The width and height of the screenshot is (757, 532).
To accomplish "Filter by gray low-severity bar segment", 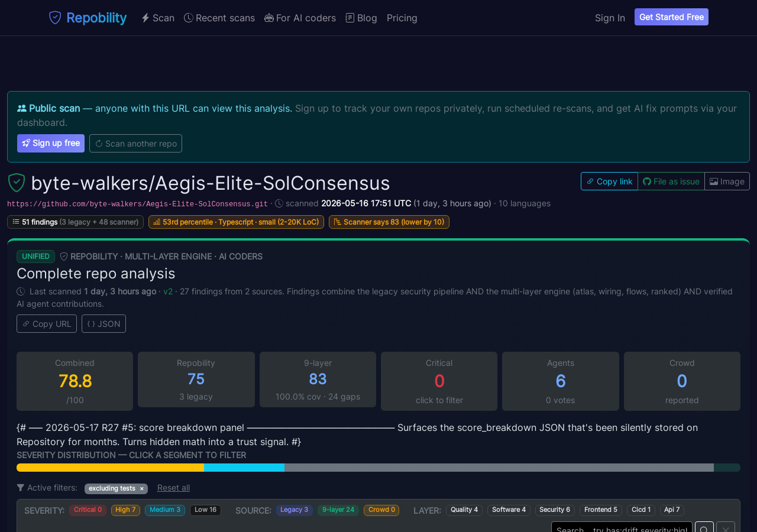I will (x=499, y=468).
